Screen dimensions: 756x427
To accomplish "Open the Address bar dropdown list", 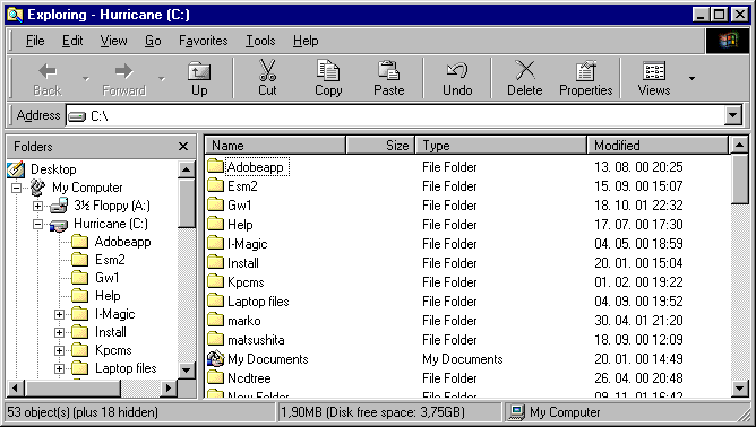I will click(734, 116).
